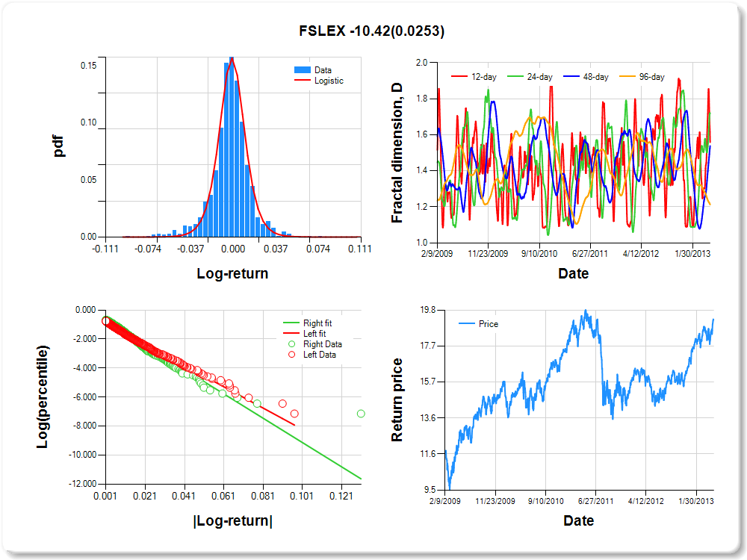Click the 4/12/2012 date under fractal chart
This screenshot has height=560, width=747.
tap(641, 253)
